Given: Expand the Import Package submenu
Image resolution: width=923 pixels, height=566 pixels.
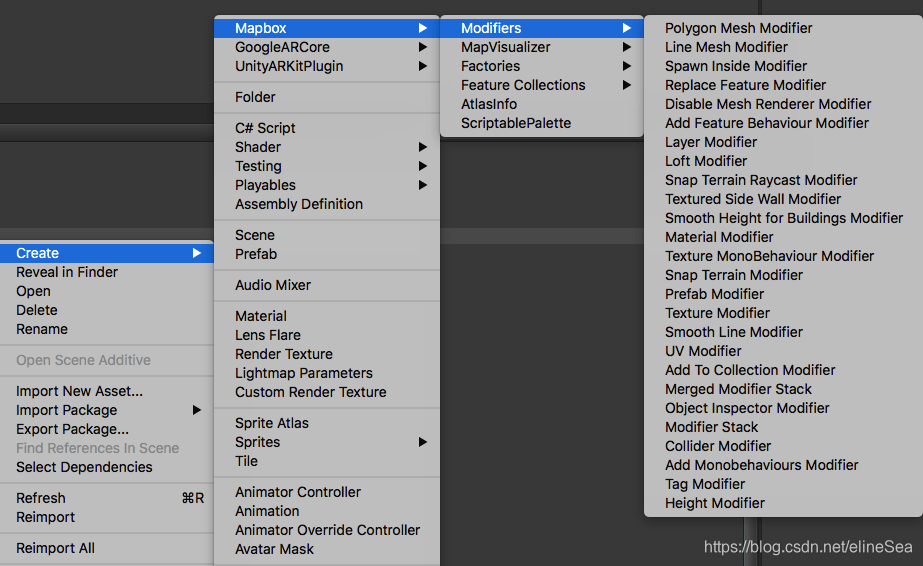Looking at the screenshot, I should click(107, 410).
